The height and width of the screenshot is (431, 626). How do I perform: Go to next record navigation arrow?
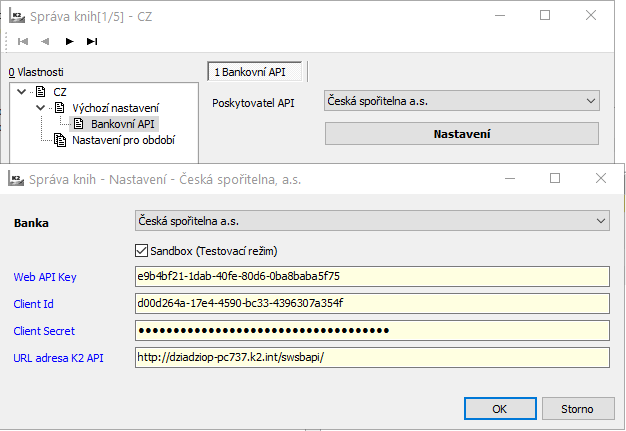tap(69, 42)
